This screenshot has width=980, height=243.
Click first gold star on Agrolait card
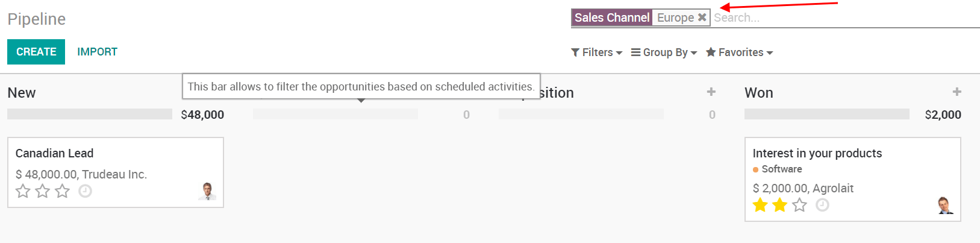tap(760, 205)
